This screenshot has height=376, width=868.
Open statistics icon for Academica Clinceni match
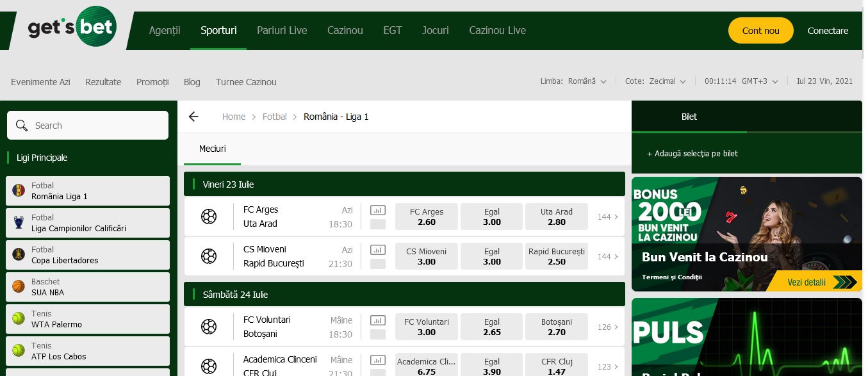[x=378, y=359]
